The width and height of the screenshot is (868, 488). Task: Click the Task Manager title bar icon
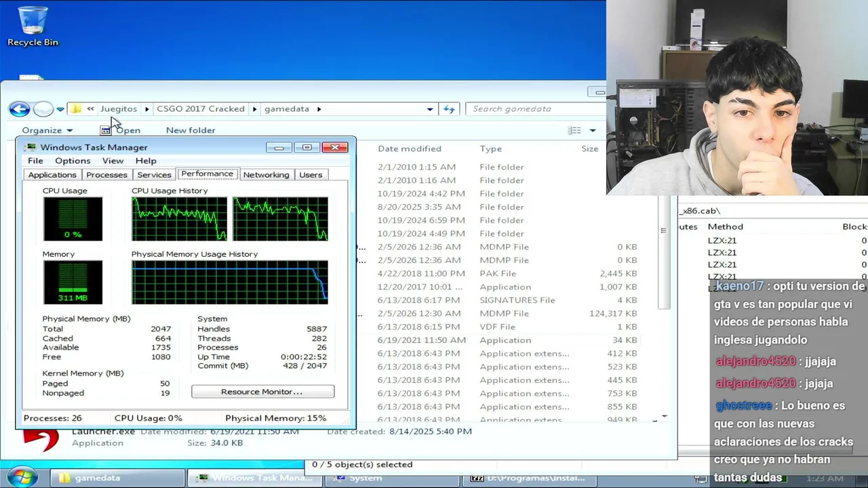click(x=31, y=147)
